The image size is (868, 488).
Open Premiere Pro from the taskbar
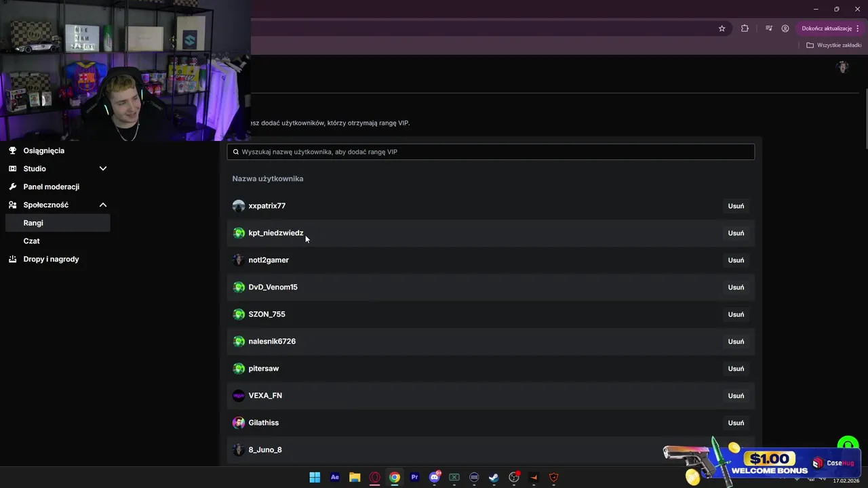[x=414, y=477]
